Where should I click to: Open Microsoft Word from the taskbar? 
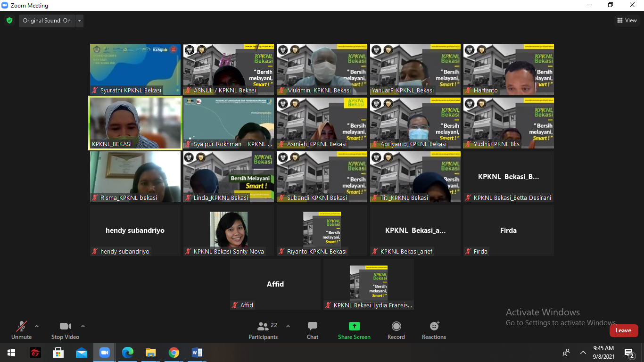(197, 353)
